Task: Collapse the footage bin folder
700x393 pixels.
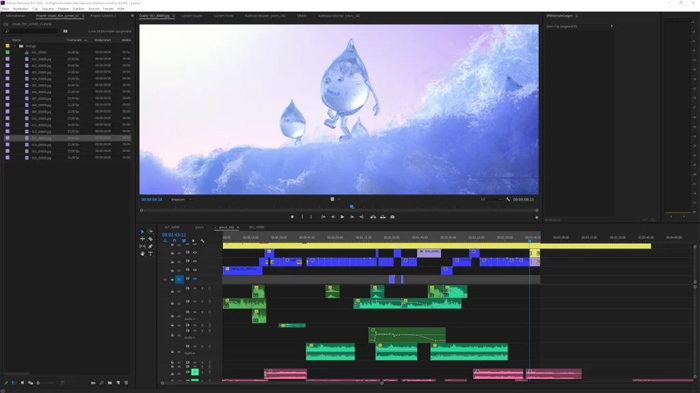Action: tap(15, 46)
